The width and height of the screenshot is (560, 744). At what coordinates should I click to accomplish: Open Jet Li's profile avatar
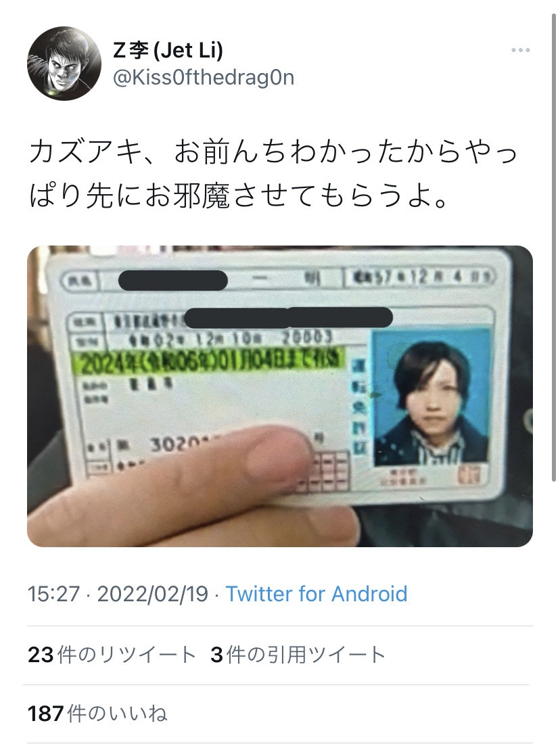tap(64, 63)
